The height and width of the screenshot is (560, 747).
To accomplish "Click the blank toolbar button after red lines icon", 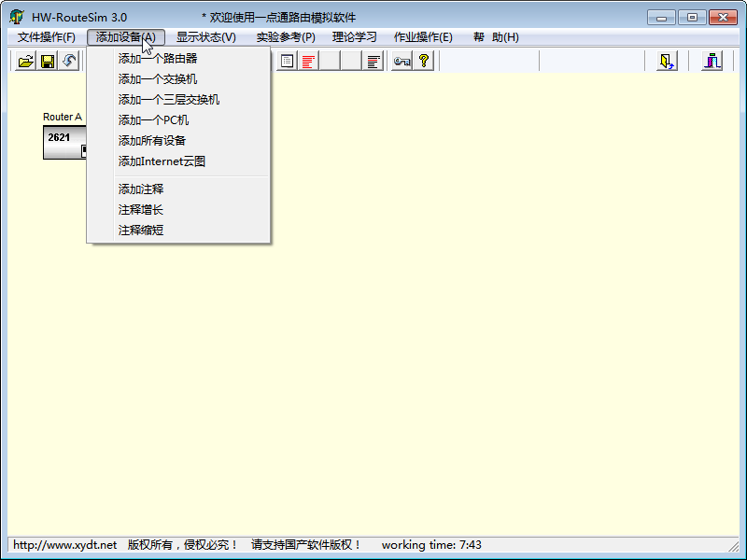I will [x=330, y=61].
